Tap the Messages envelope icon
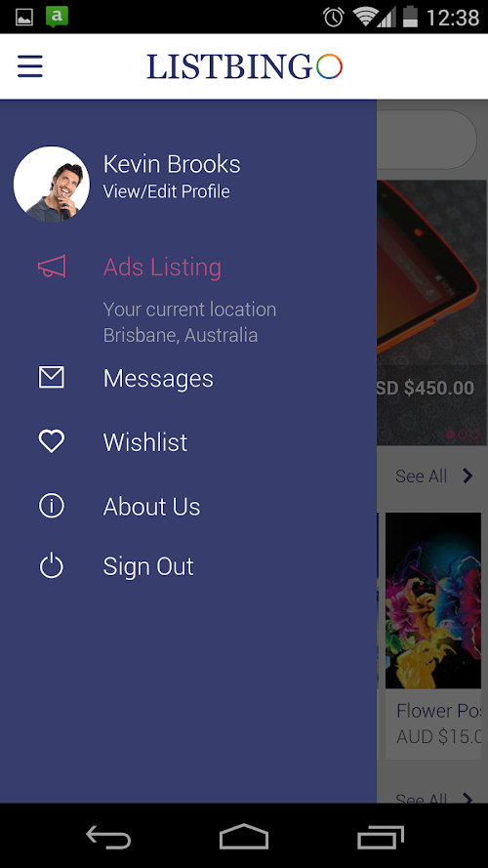This screenshot has width=488, height=868. [52, 378]
